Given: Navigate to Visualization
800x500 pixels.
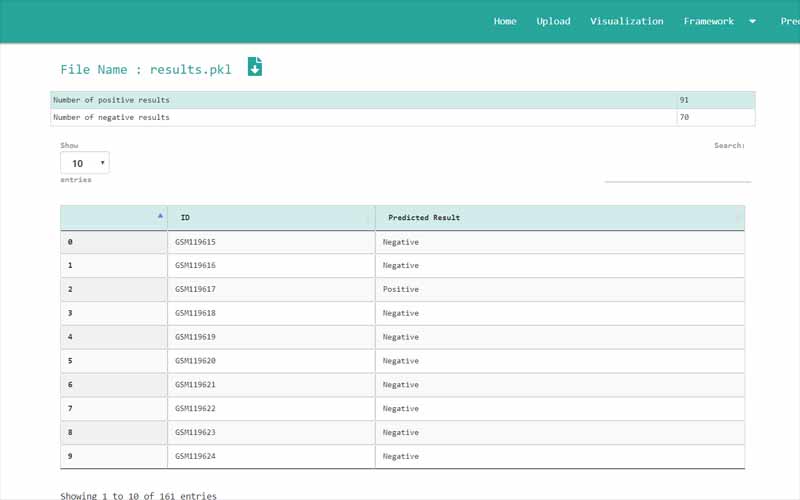Looking at the screenshot, I should pos(626,21).
